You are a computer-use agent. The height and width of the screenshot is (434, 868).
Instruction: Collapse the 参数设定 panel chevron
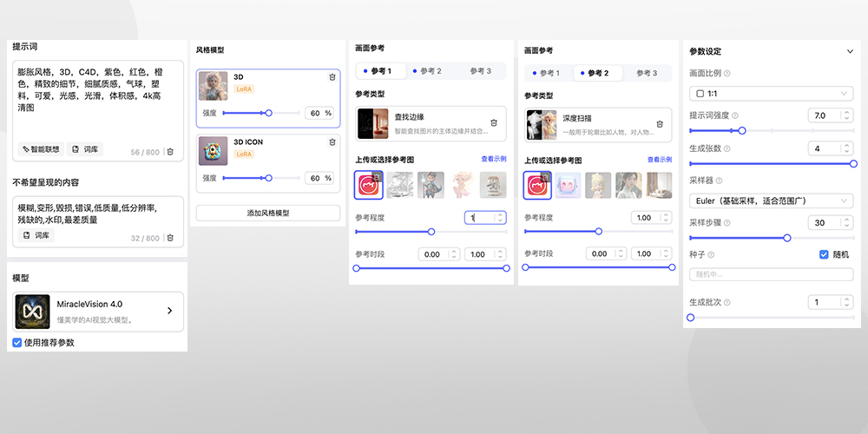(x=850, y=51)
